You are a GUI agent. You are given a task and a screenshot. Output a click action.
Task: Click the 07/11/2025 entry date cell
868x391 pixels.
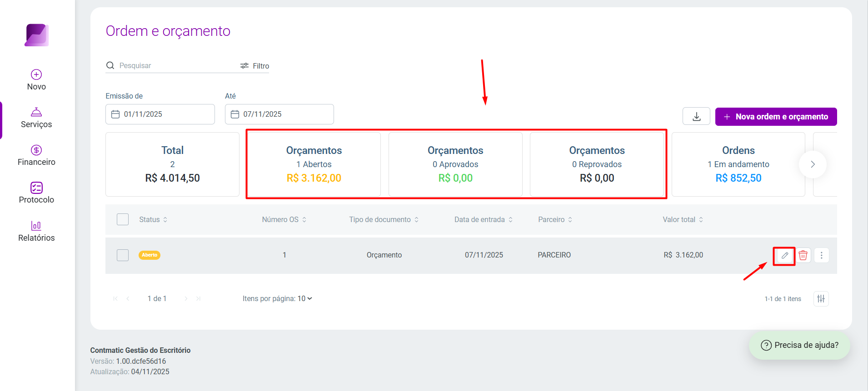484,255
